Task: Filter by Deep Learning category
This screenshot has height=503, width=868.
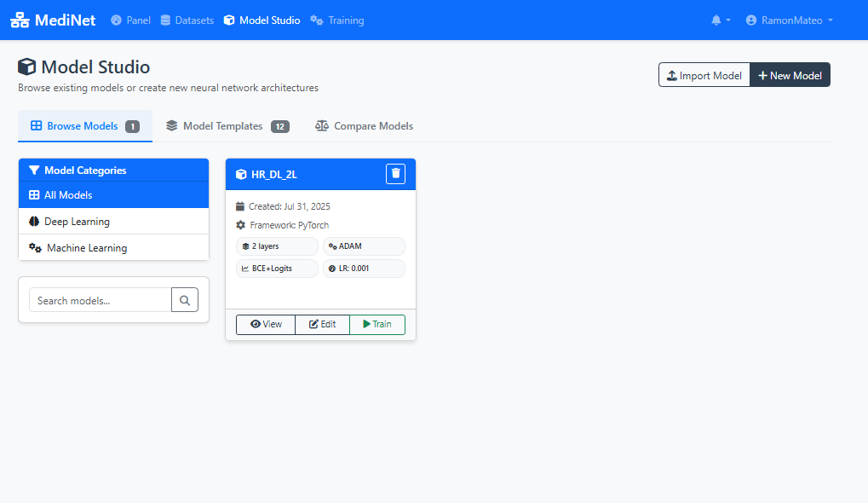Action: pos(77,221)
